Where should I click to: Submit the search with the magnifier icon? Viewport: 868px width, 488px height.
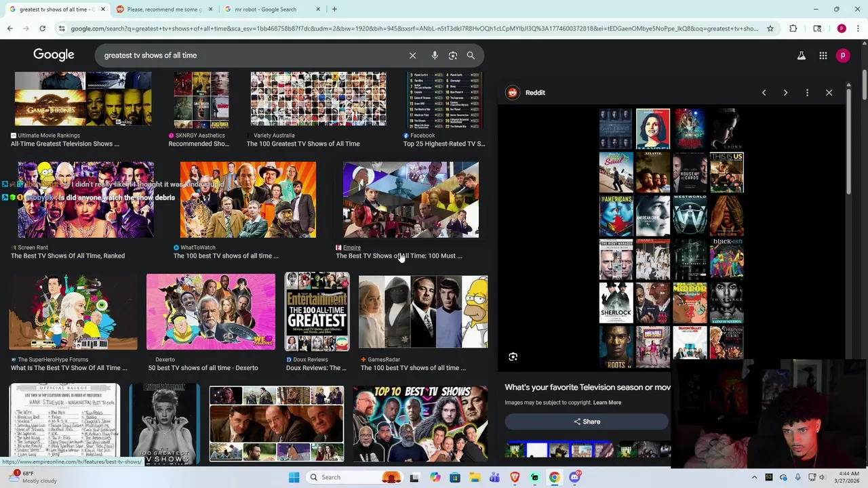471,56
